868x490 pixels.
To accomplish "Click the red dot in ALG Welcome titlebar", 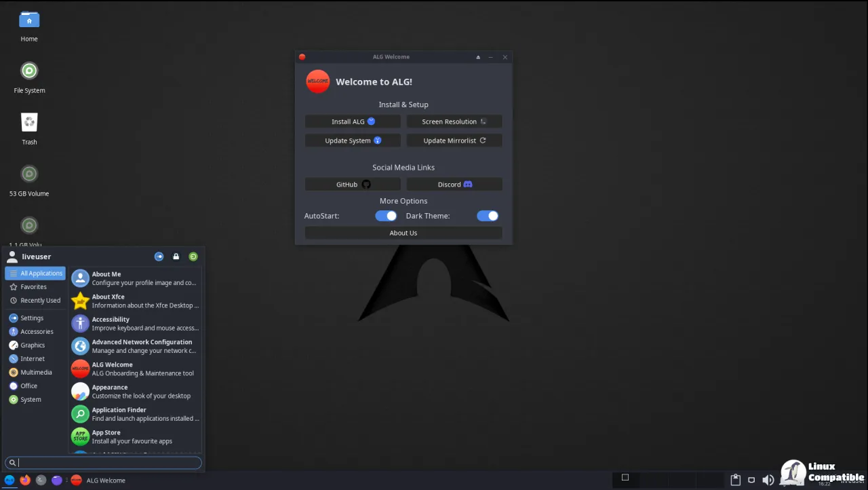I will click(302, 57).
